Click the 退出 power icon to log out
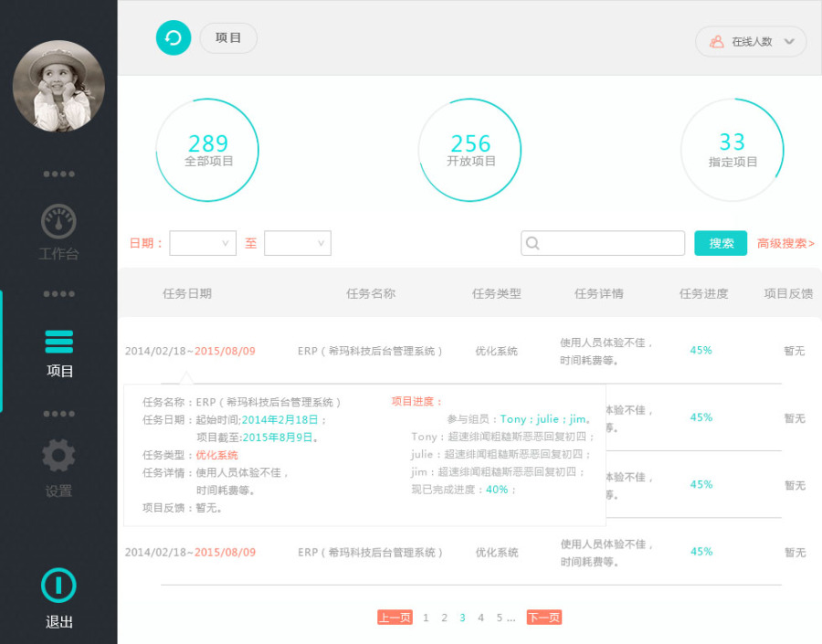The width and height of the screenshot is (822, 644). pos(58,586)
